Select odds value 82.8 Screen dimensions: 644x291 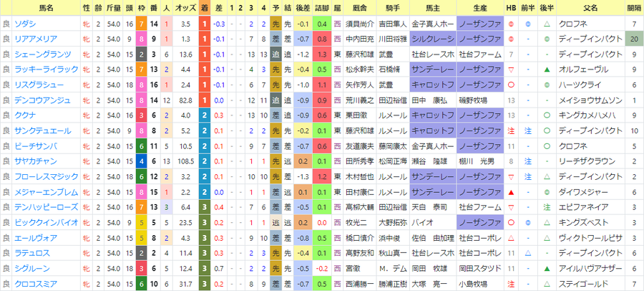click(x=185, y=100)
